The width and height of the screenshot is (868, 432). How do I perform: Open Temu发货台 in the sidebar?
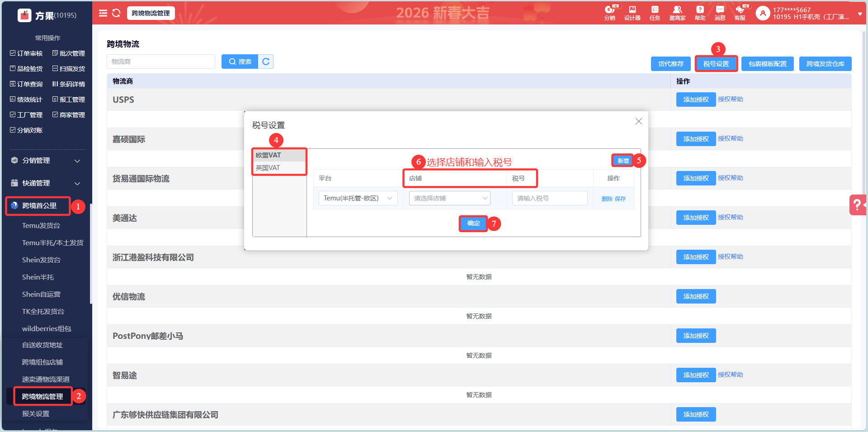[x=41, y=225]
